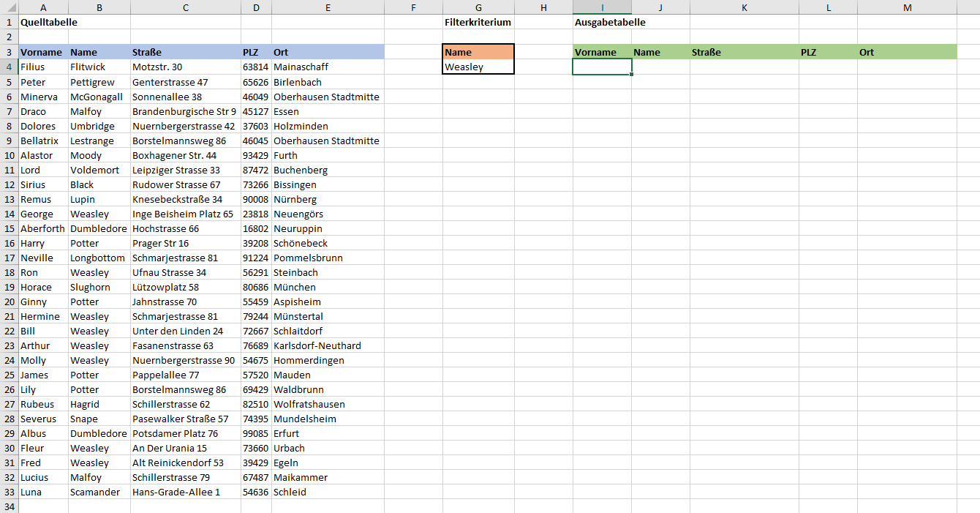980x513 pixels.
Task: Select the cell 'Pettigrew'
Action: [99, 82]
